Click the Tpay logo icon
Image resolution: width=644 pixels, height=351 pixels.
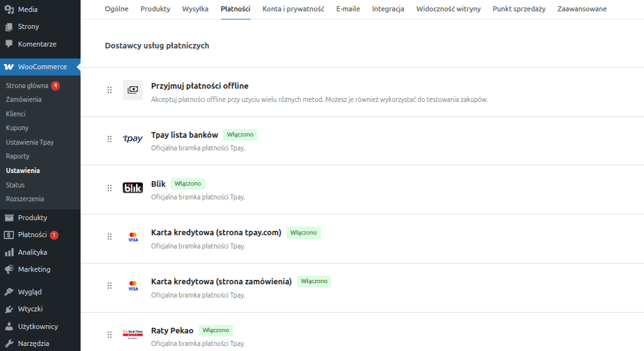coord(133,138)
